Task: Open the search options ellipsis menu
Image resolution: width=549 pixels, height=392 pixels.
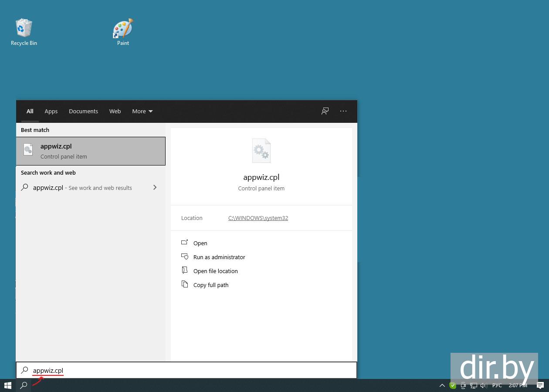Action: pyautogui.click(x=343, y=111)
